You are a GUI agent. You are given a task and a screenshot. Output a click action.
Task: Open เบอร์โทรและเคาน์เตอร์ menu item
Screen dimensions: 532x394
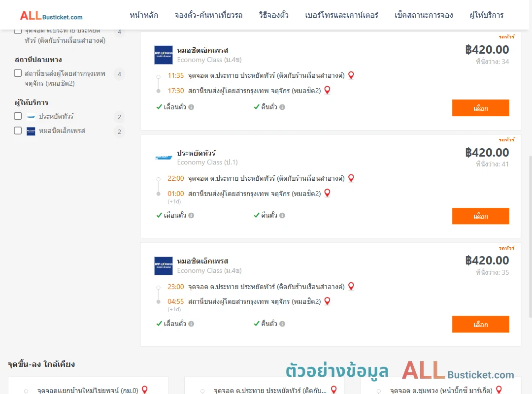pyautogui.click(x=342, y=15)
